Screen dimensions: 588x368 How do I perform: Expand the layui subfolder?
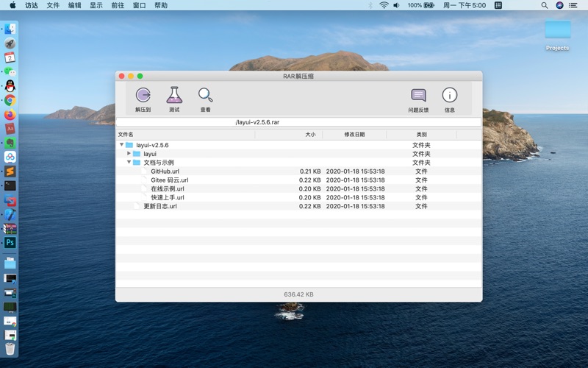[129, 154]
